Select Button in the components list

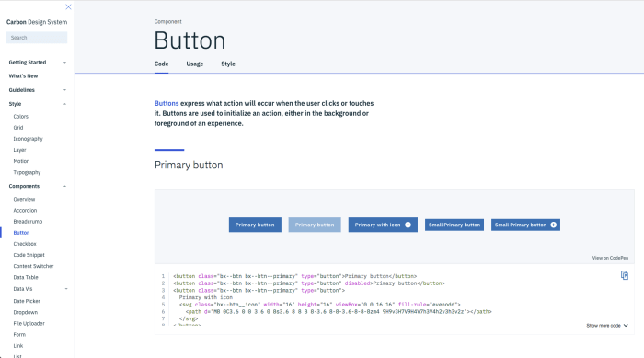click(x=21, y=232)
